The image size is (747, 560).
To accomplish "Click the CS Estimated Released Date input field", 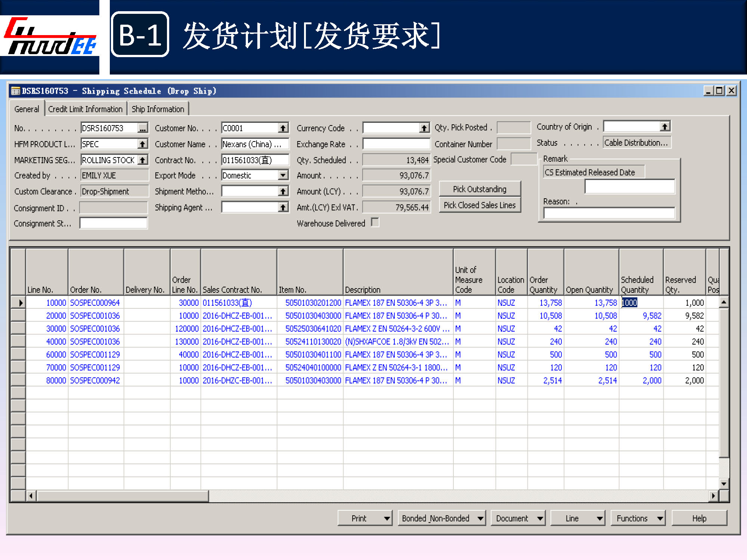I will 629,186.
